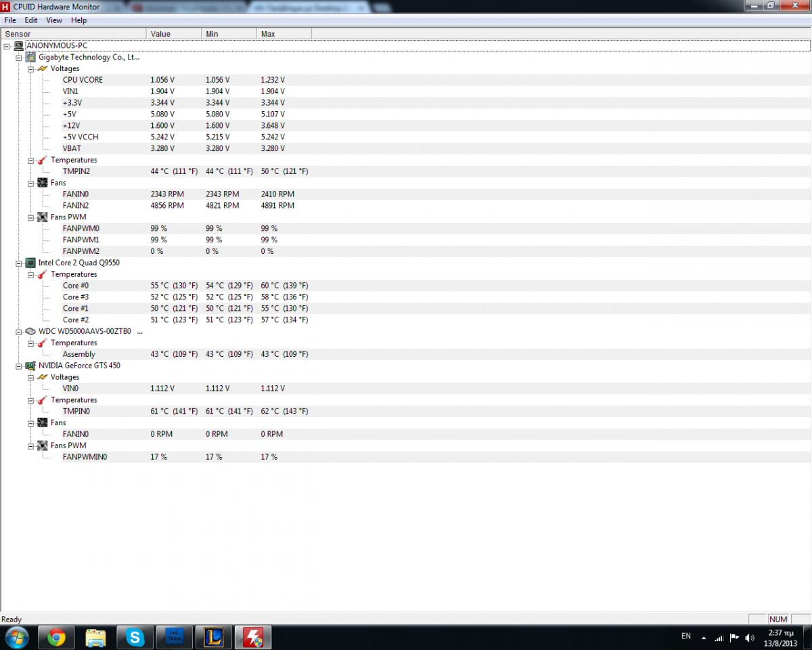Collapse the Intel Core 2 Quad Q9550 node
Image resolution: width=812 pixels, height=650 pixels.
18,263
